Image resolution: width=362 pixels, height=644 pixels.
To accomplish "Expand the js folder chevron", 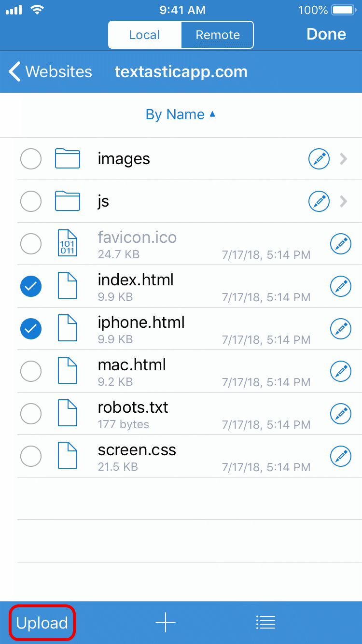I will [x=344, y=201].
